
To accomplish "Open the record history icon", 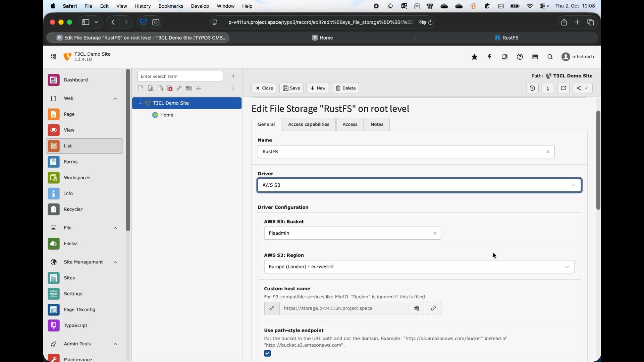I will [532, 88].
